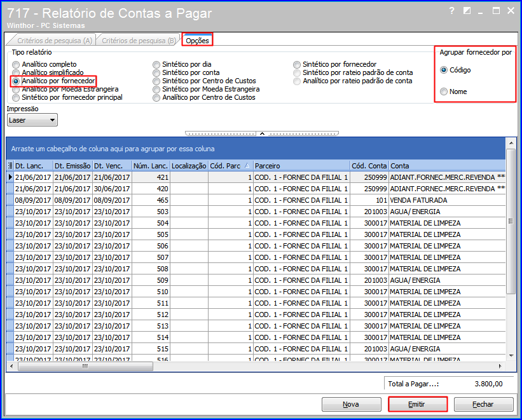Click Parceiro cell in row 507
This screenshot has width=522, height=420.
301,257
